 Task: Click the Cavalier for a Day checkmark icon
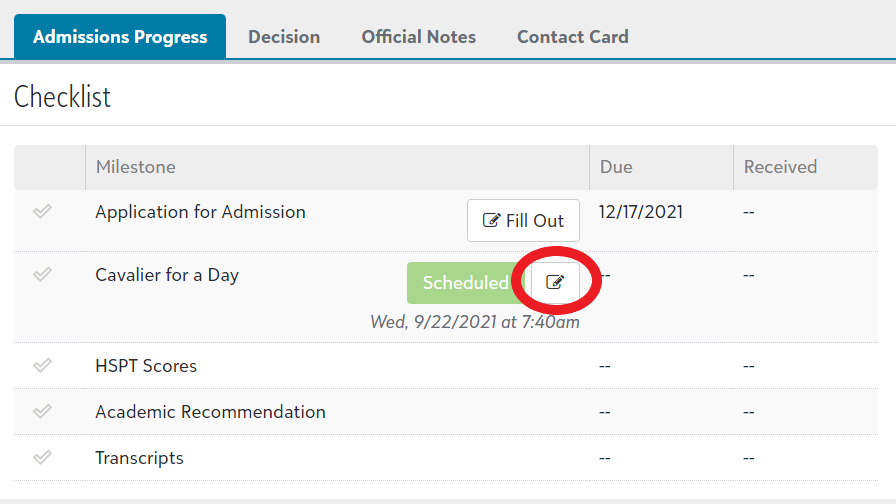pyautogui.click(x=42, y=275)
